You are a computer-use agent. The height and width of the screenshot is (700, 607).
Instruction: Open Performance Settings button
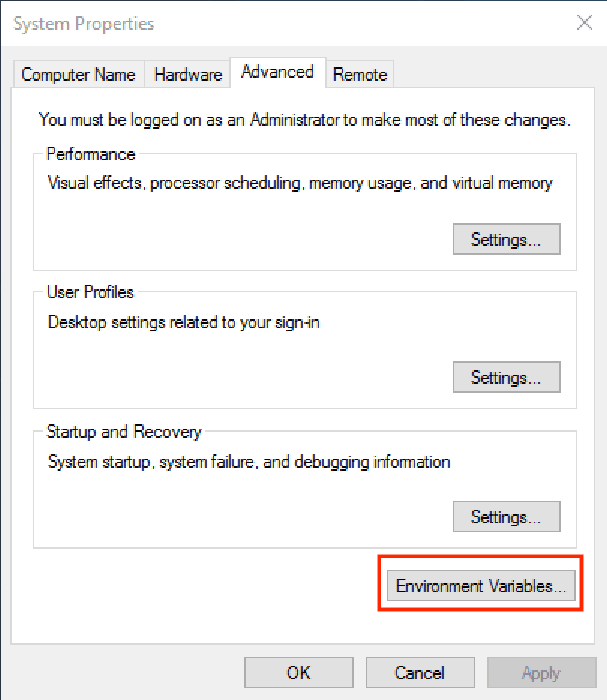[x=506, y=240]
